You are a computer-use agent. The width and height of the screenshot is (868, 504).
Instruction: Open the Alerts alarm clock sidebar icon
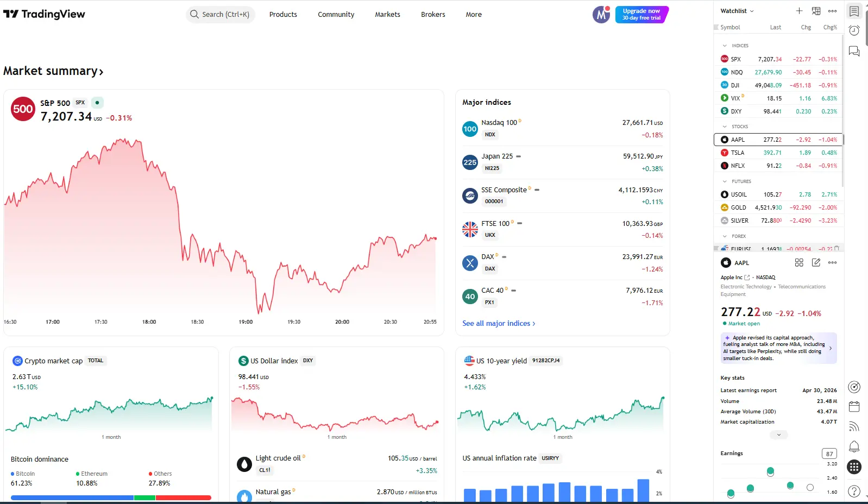click(854, 31)
